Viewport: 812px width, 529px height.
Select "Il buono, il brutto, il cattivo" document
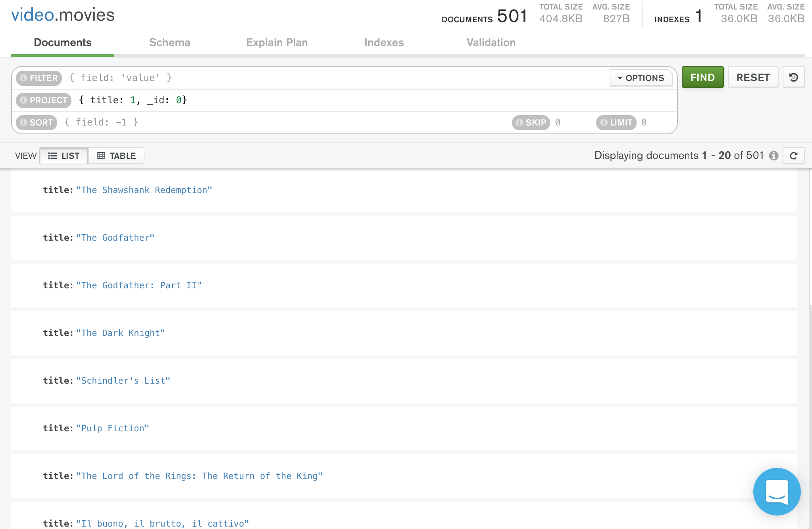(x=404, y=515)
